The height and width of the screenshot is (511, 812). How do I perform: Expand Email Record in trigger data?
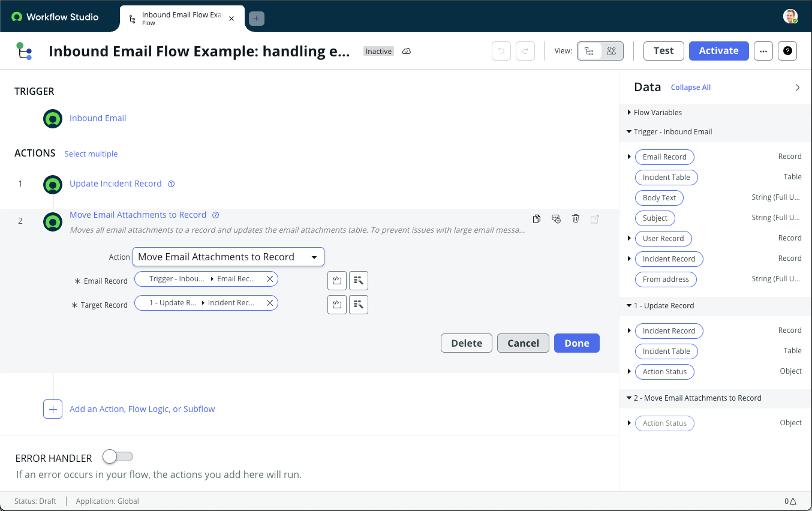pyautogui.click(x=629, y=157)
